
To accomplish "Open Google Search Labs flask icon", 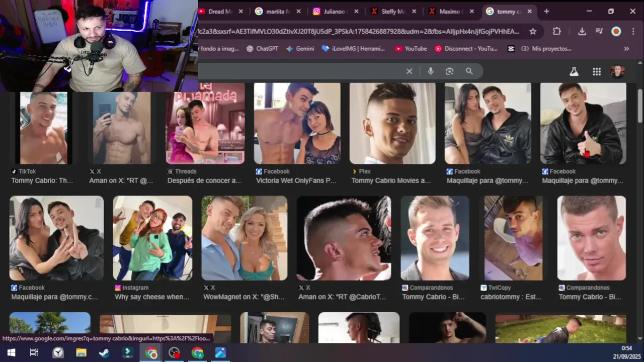I will point(574,71).
